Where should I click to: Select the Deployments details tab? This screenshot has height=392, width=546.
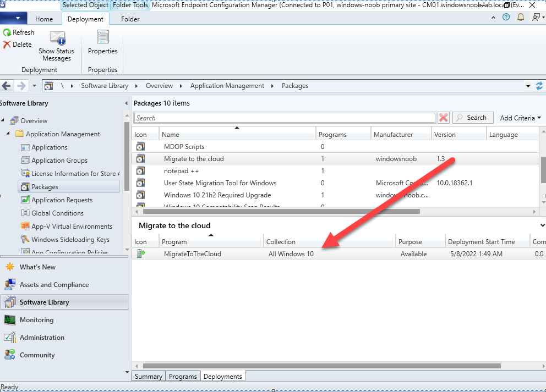point(223,377)
